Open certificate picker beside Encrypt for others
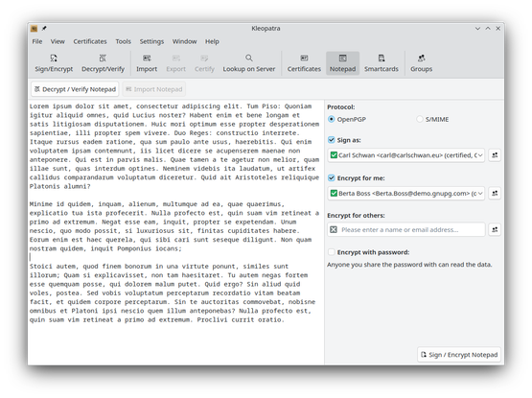Screen dimensions: 532x398 495,229
